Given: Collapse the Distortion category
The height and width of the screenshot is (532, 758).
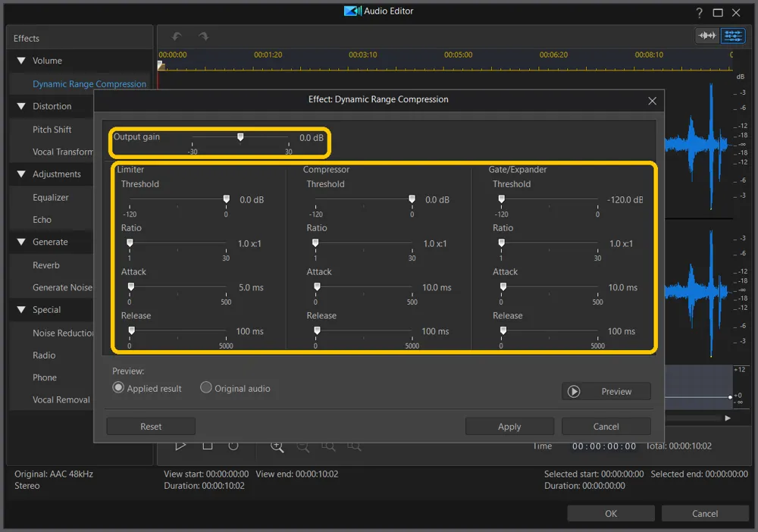Looking at the screenshot, I should (21, 106).
